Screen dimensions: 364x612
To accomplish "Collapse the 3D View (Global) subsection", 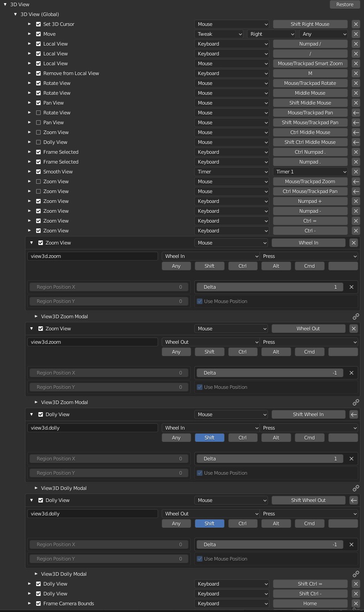I will [x=16, y=14].
